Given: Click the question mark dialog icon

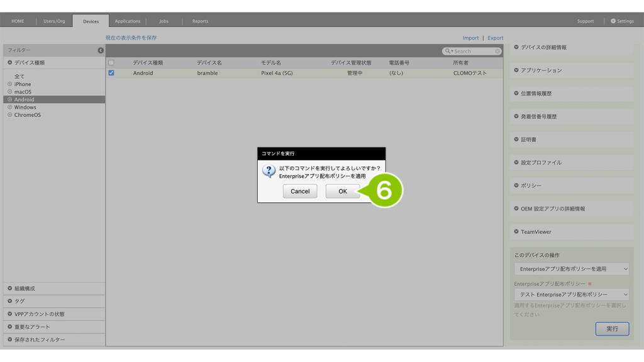Looking at the screenshot, I should (269, 171).
